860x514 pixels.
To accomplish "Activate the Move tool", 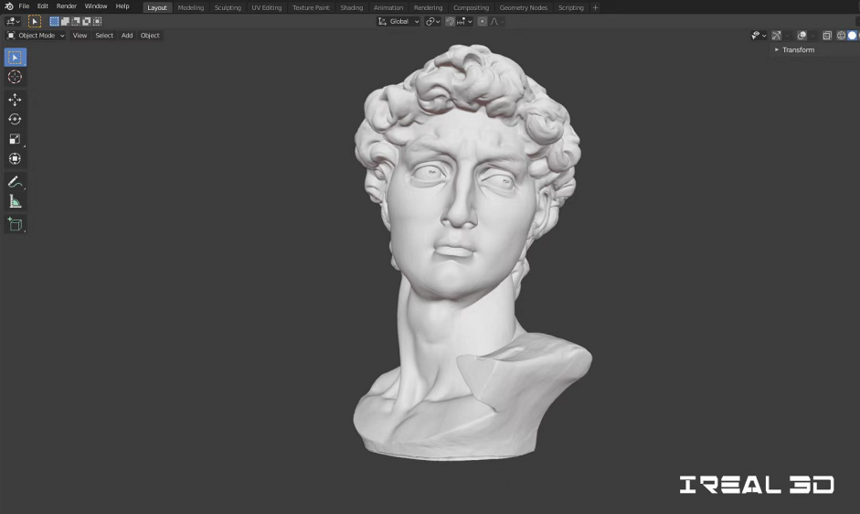I will (x=15, y=99).
